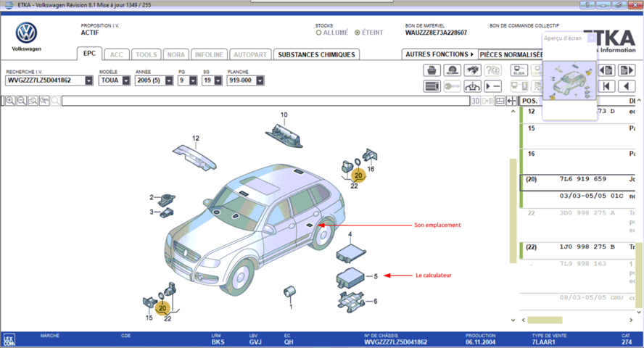Select the position 12 row in parts list
The height and width of the screenshot is (348, 644).
[577, 115]
